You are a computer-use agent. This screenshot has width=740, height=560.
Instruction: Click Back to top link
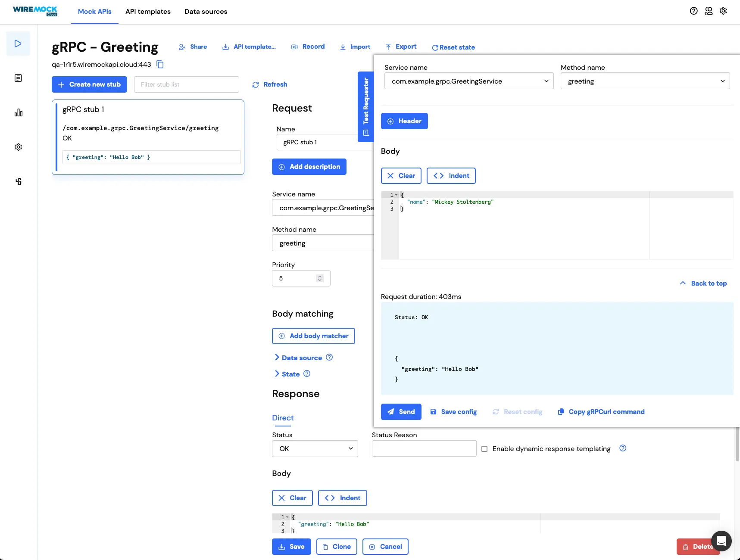click(703, 283)
